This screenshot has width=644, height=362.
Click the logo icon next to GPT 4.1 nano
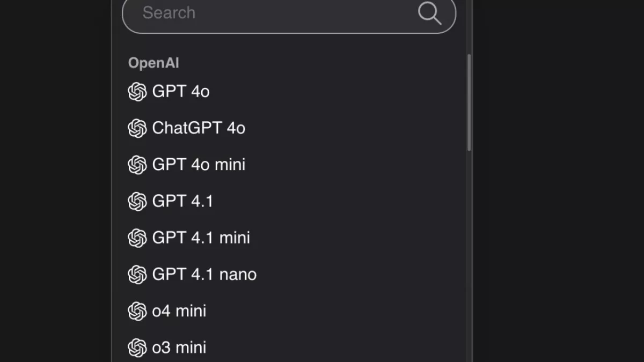pos(137,274)
